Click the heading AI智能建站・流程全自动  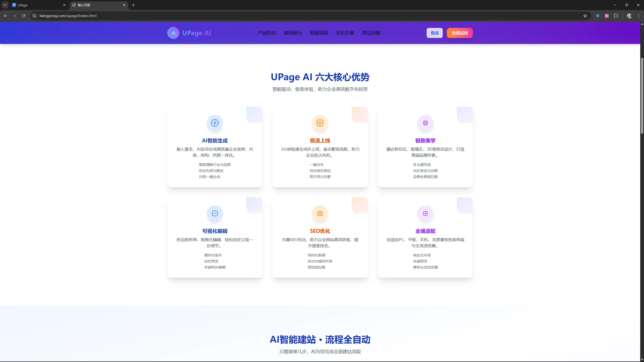point(320,340)
